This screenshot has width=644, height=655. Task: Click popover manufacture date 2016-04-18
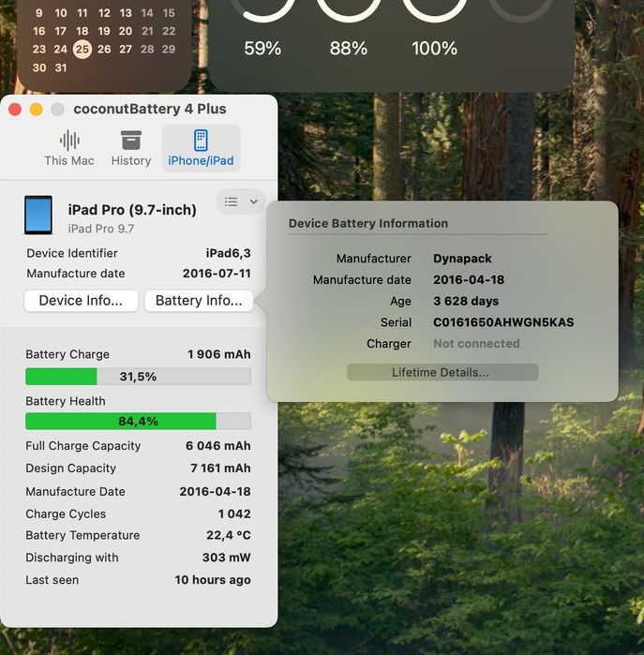[x=469, y=280]
